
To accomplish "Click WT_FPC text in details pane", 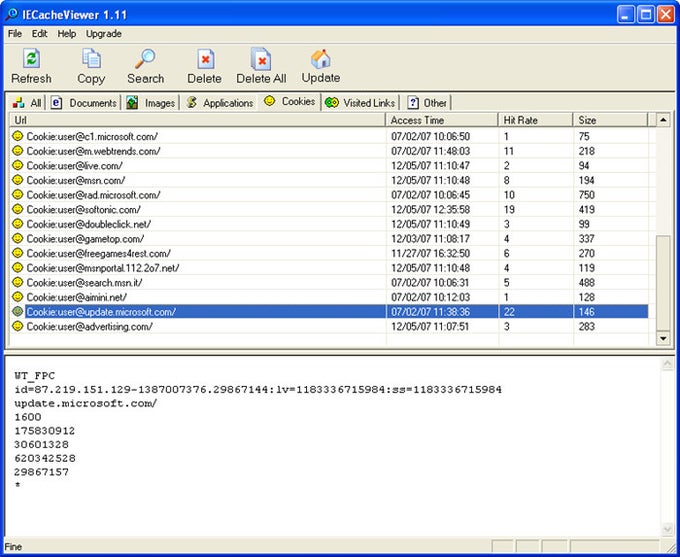I will pos(35,376).
